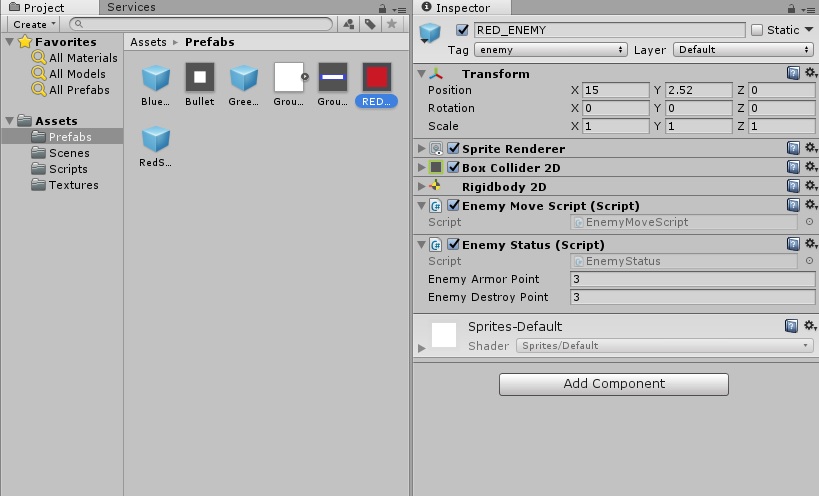The height and width of the screenshot is (496, 819).
Task: Collapse the Transform component
Action: point(422,74)
